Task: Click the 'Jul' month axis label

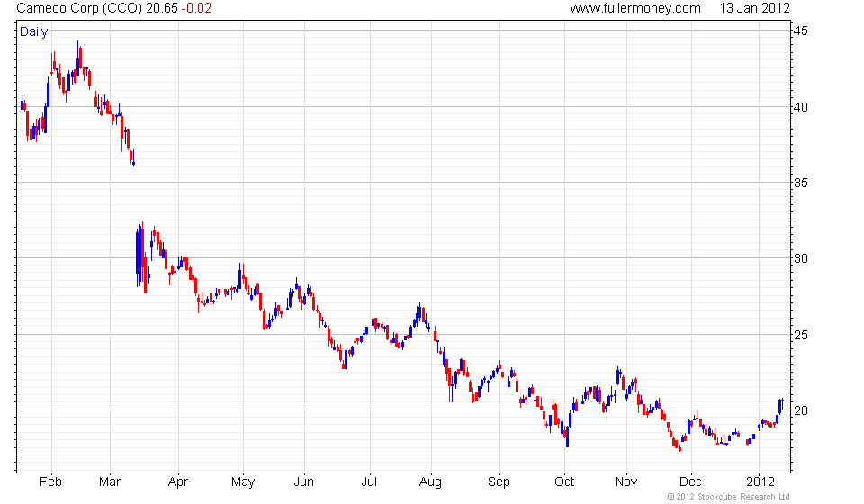Action: click(x=369, y=482)
